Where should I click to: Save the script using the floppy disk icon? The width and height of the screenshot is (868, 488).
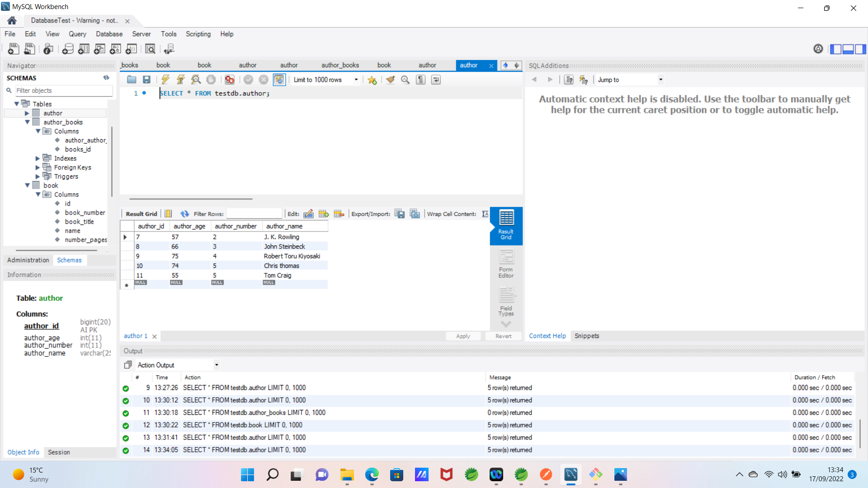(146, 80)
